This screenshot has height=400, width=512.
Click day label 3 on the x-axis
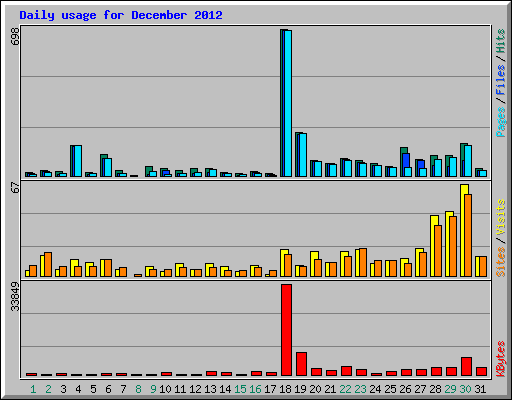click(x=63, y=389)
